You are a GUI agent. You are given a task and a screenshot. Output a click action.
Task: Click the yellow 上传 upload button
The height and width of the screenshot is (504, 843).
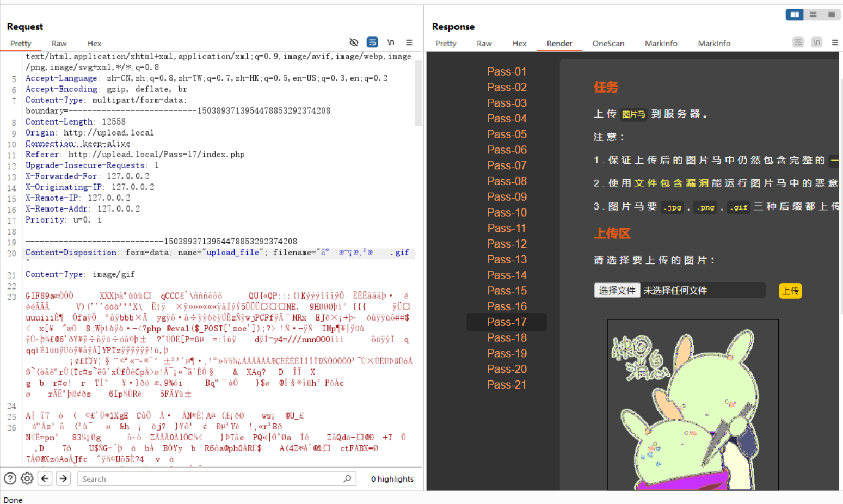click(x=790, y=291)
